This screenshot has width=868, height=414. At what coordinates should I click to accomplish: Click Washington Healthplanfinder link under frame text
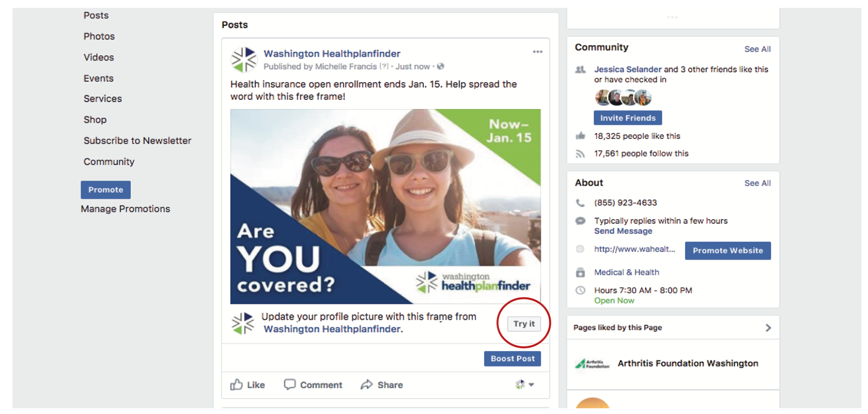(x=332, y=329)
